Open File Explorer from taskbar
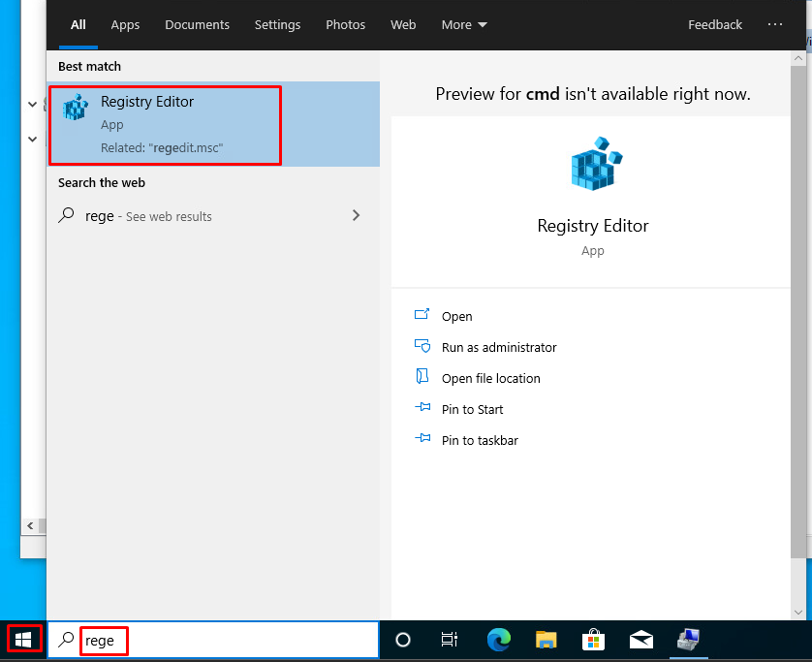 (x=546, y=641)
